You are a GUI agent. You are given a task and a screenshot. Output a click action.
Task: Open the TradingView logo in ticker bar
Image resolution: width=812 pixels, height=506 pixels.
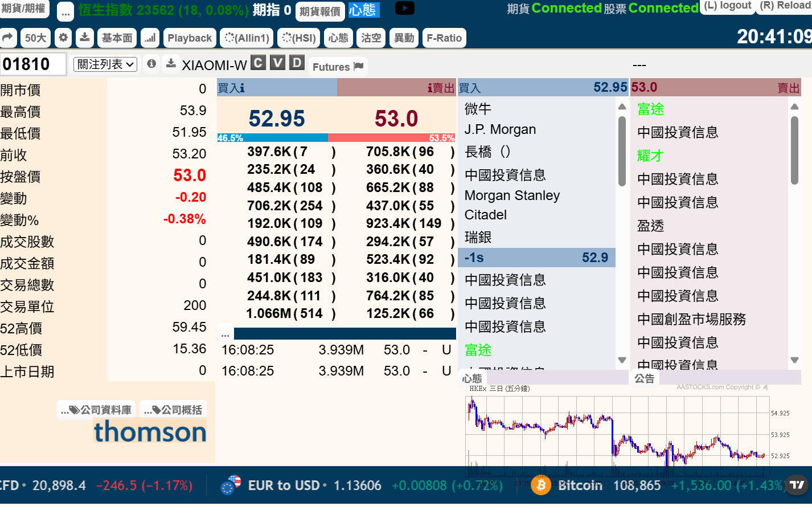tap(797, 485)
